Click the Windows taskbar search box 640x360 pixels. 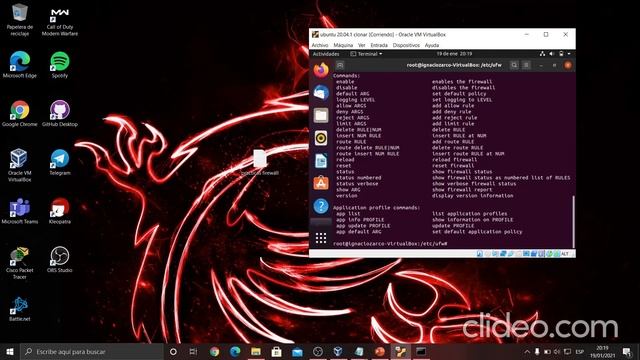(91, 351)
